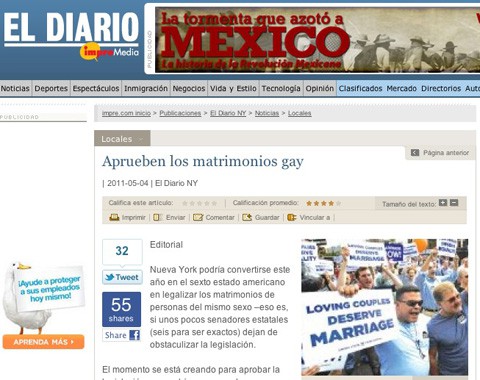
Task: Click the Vincular a icon
Action: coord(292,217)
